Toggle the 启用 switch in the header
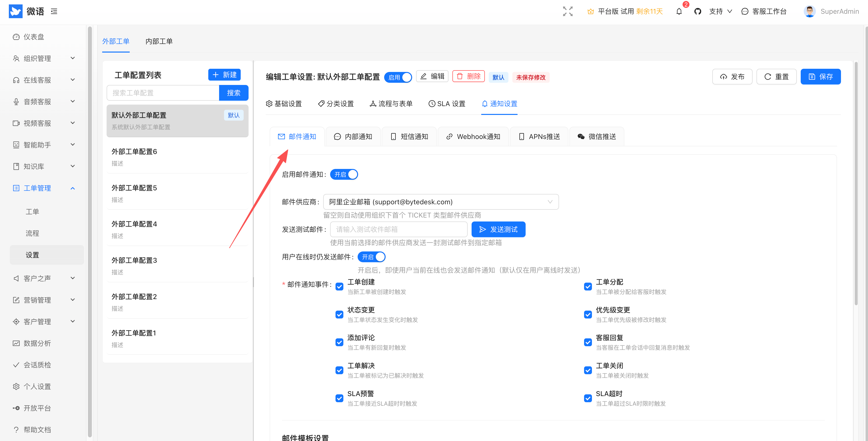 (x=398, y=77)
